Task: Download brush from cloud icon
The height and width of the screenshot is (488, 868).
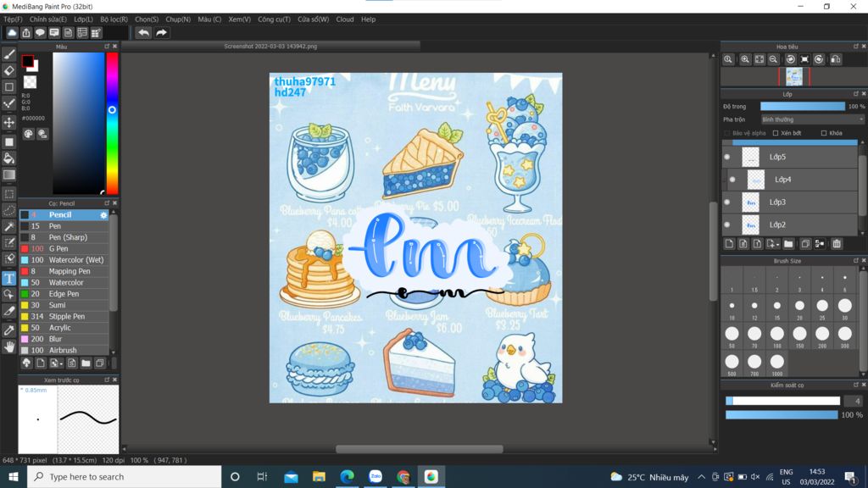Action: 26,363
